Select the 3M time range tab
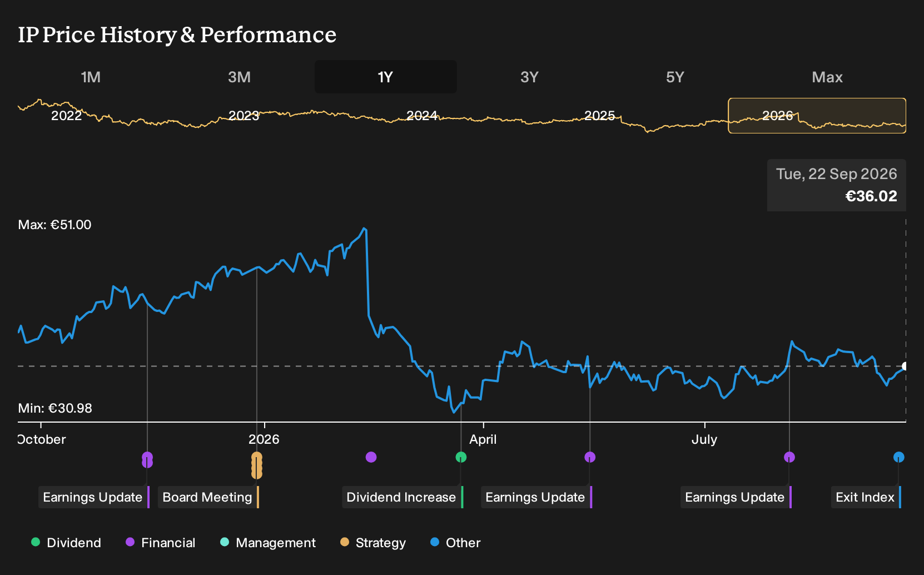The height and width of the screenshot is (575, 924). (x=239, y=77)
